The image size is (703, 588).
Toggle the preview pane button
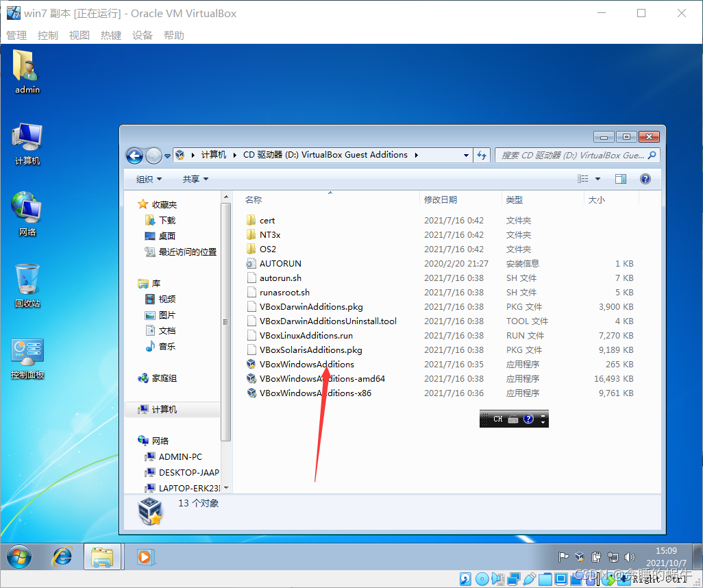point(621,179)
